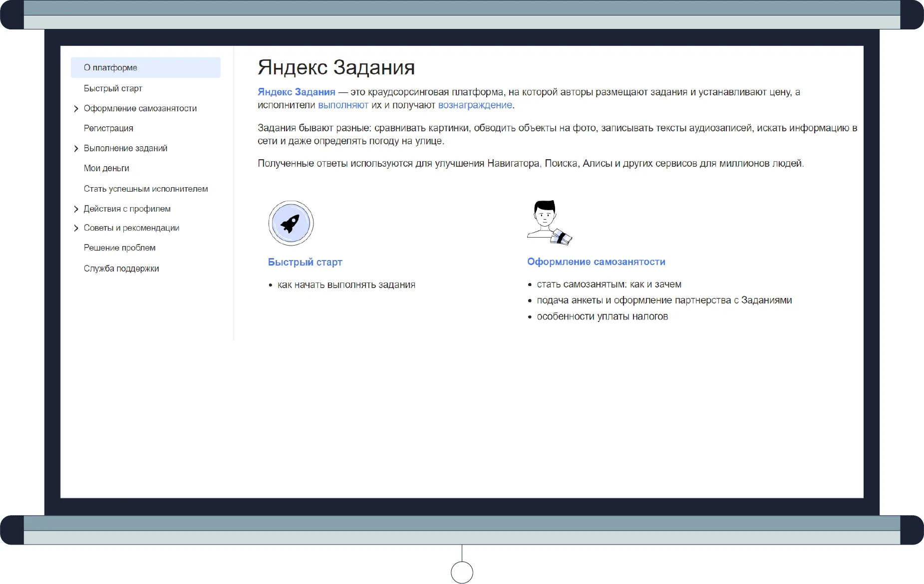Image resolution: width=924 pixels, height=584 pixels.
Task: Follow the выполняют link
Action: 343,105
